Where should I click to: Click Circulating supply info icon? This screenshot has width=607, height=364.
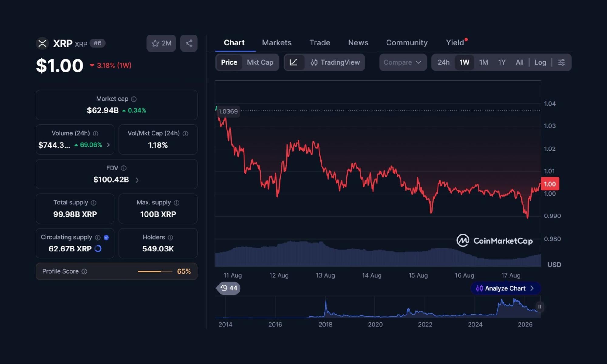point(97,238)
